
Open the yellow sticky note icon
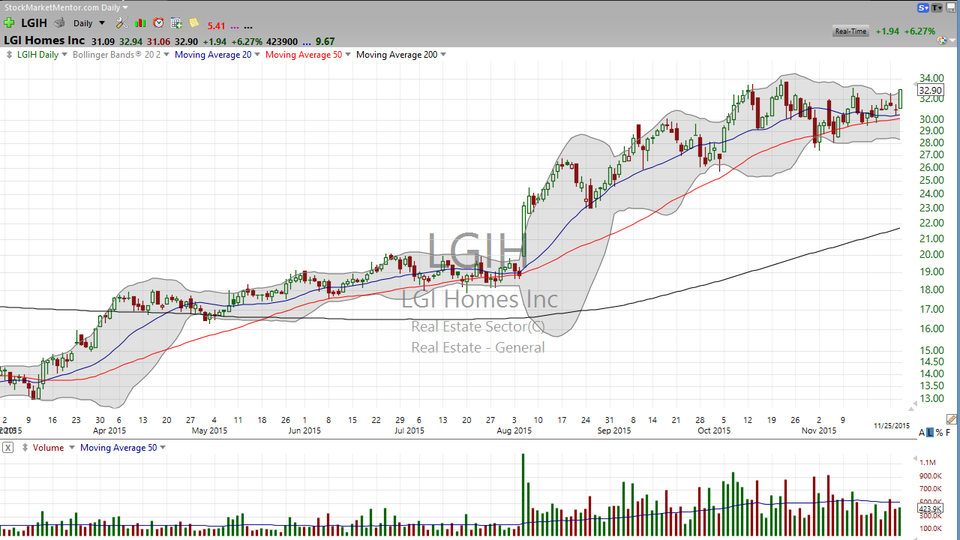194,23
